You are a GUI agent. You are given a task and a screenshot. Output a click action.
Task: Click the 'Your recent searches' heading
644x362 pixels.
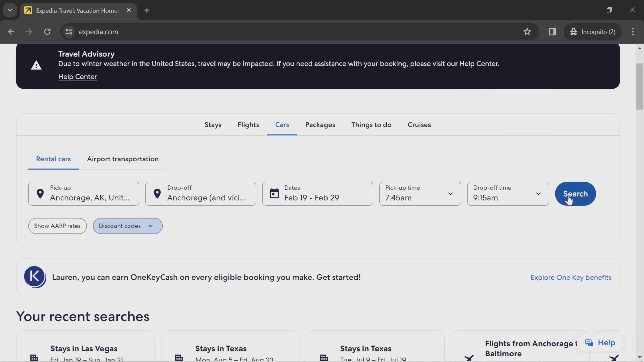tap(83, 316)
